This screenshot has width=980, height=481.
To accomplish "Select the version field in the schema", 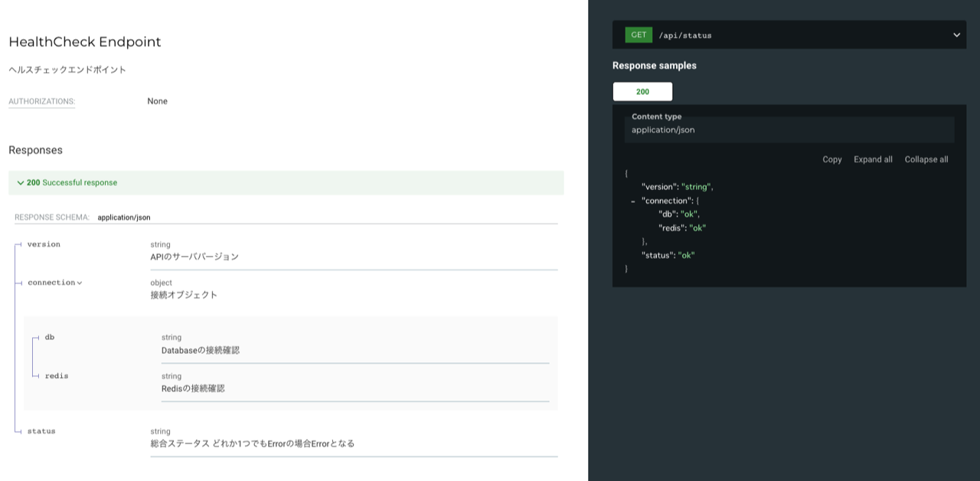I will point(43,244).
